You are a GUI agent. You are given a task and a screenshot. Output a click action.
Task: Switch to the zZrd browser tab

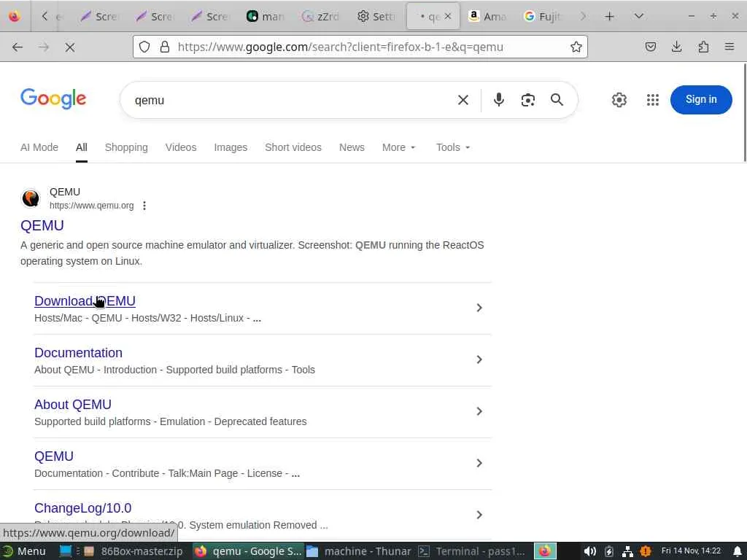(x=321, y=17)
